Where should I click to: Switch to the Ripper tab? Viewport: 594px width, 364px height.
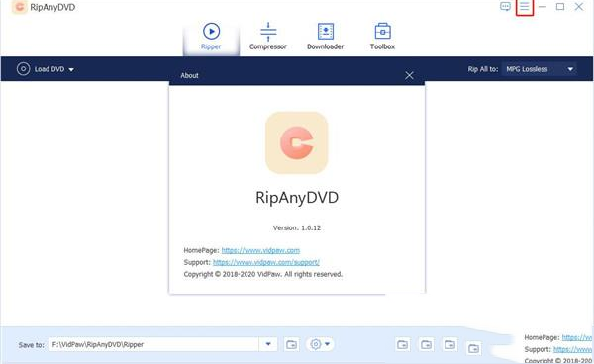coord(211,37)
